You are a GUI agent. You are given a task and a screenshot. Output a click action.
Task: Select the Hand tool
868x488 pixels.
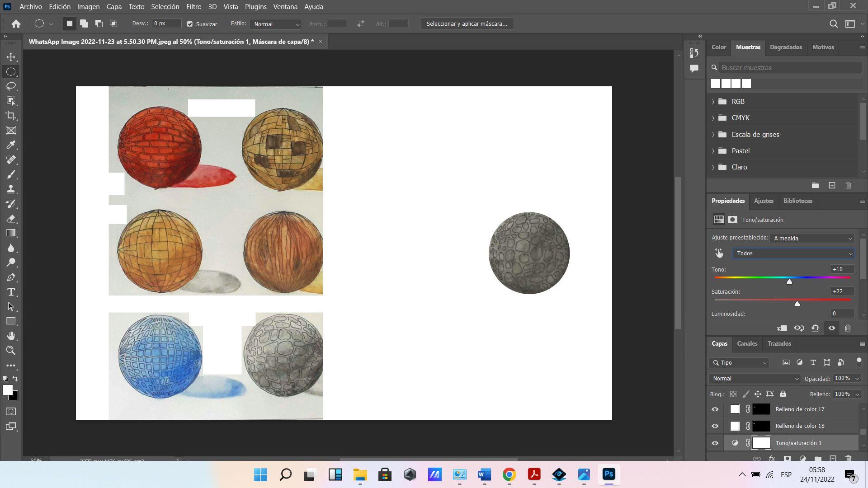point(11,336)
